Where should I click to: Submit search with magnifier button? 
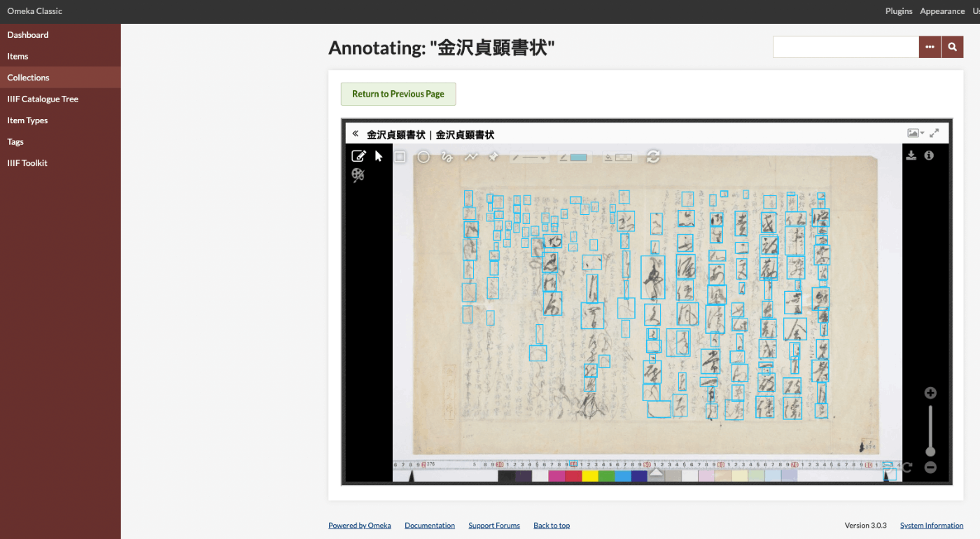click(x=952, y=47)
